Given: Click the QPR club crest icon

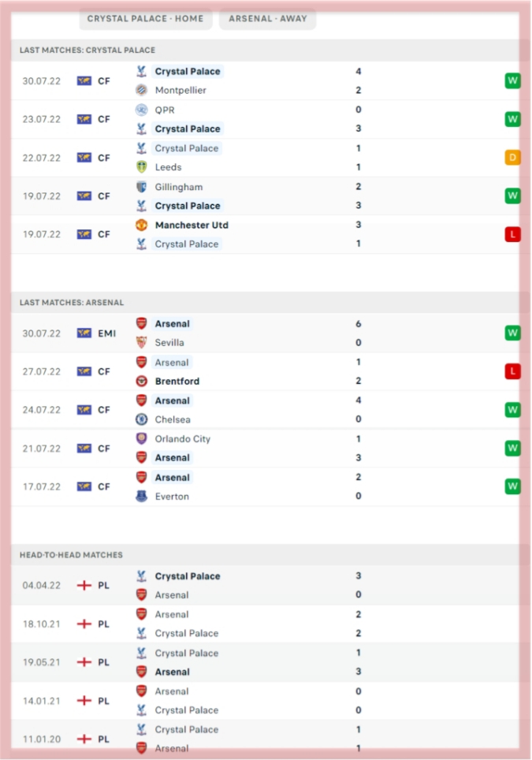Looking at the screenshot, I should [x=142, y=110].
